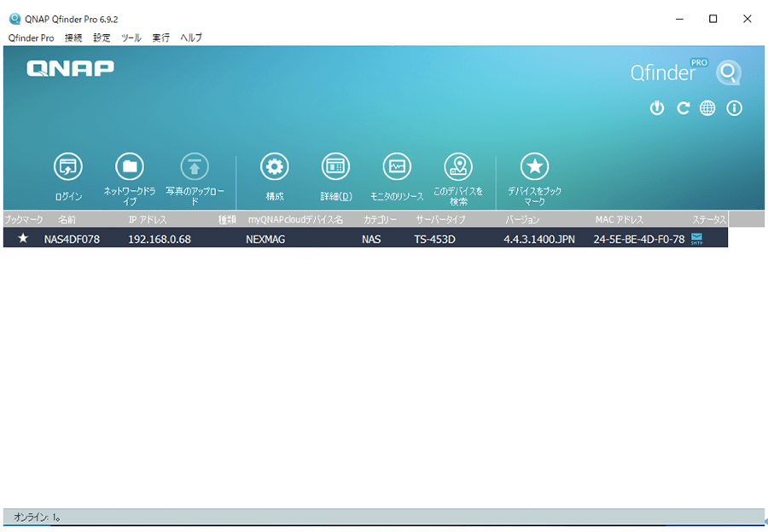Click the 種類 column header
Viewport: 768px width, 532px height.
pos(227,220)
